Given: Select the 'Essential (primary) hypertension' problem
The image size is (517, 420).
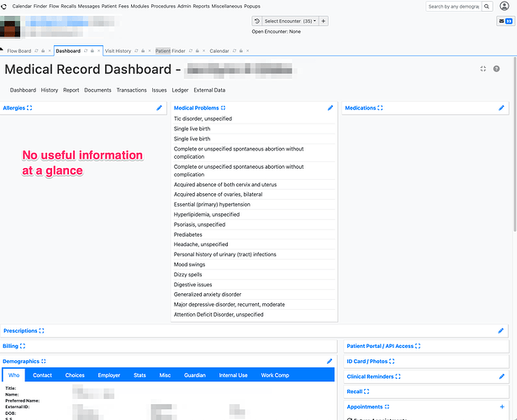Looking at the screenshot, I should tap(212, 205).
